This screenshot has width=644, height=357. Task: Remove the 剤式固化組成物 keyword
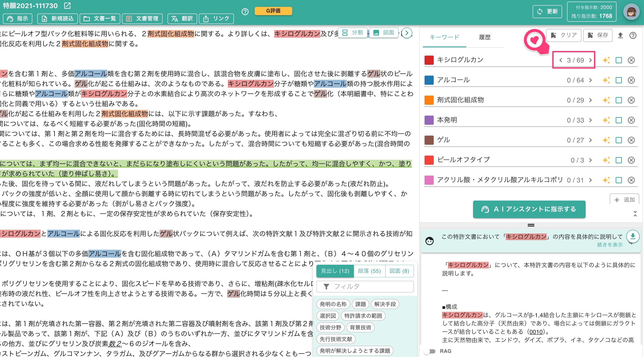pyautogui.click(x=631, y=100)
